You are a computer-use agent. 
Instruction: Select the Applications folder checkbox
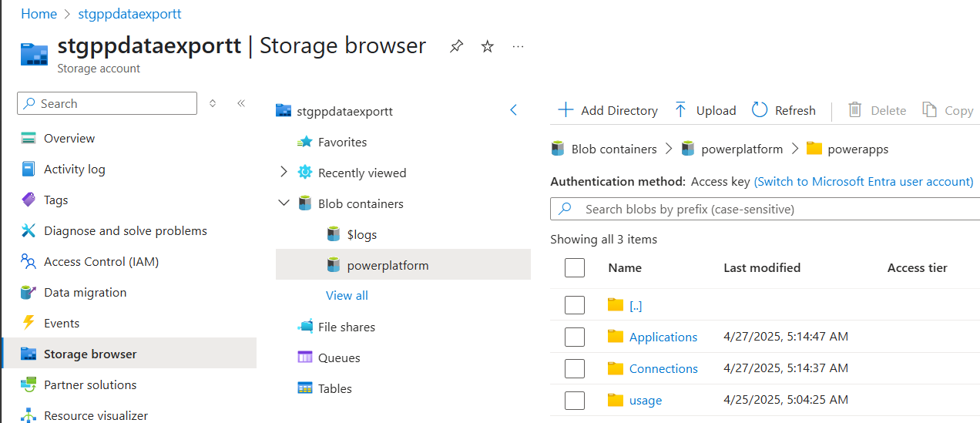(x=575, y=337)
